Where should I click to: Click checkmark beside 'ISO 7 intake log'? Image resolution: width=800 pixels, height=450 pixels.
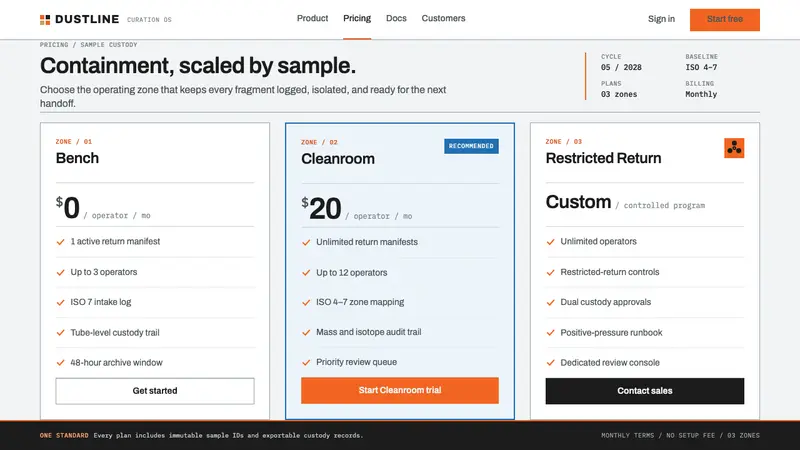tap(60, 303)
